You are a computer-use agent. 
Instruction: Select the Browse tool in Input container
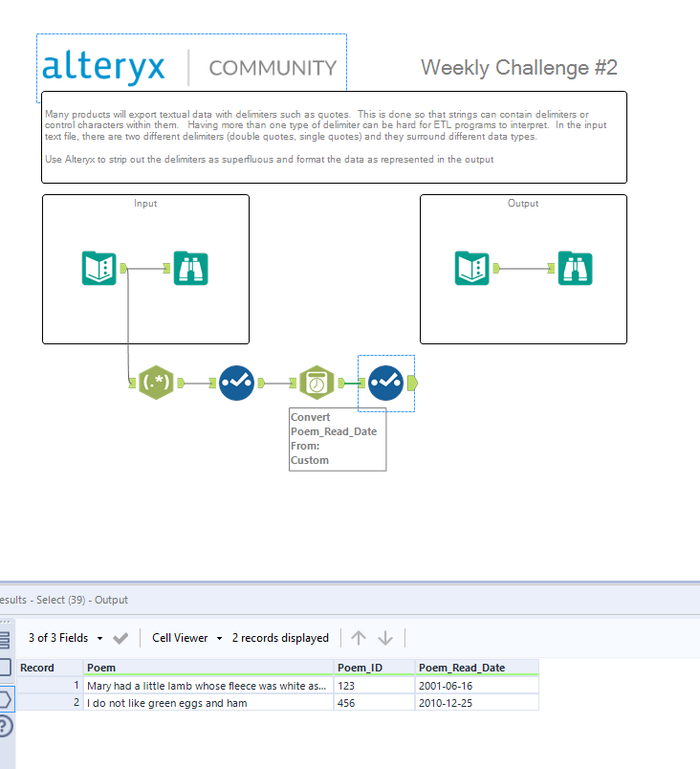[191, 268]
